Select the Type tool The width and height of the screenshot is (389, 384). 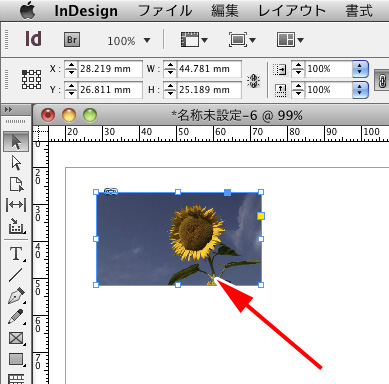click(x=17, y=254)
